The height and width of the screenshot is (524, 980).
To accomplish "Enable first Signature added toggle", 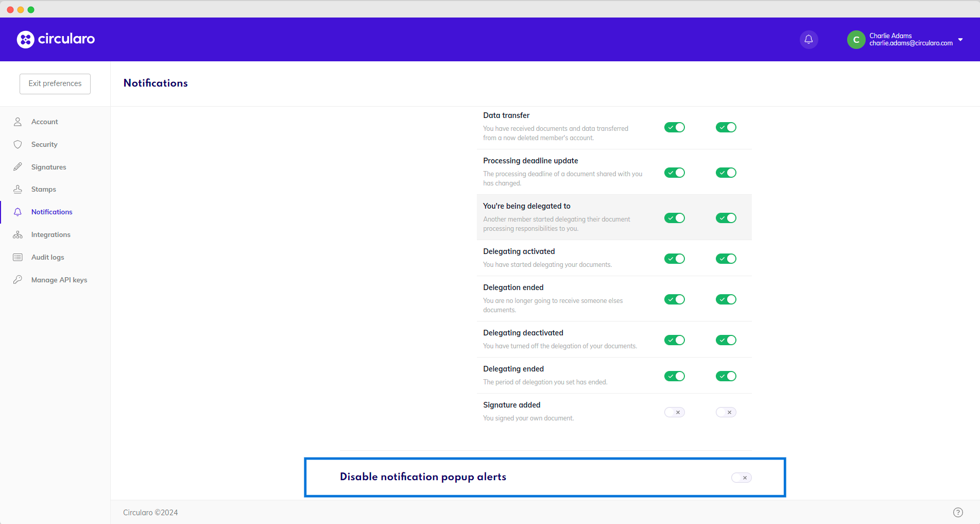I will pyautogui.click(x=674, y=412).
